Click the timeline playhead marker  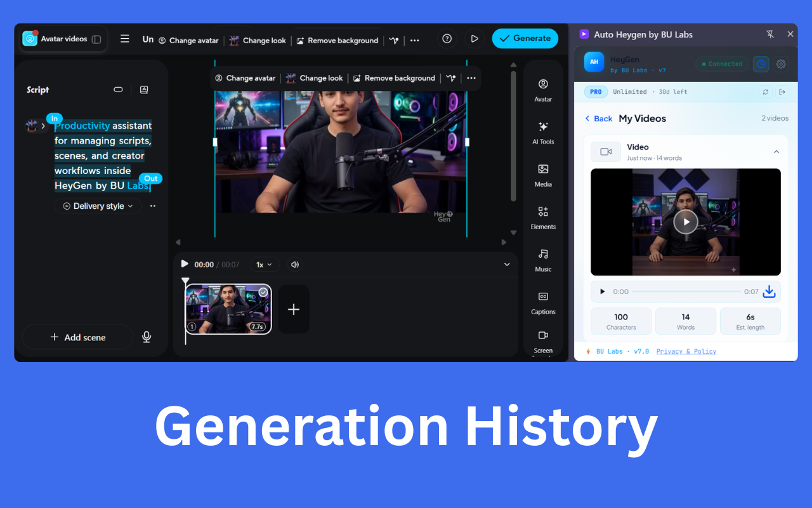(x=185, y=280)
